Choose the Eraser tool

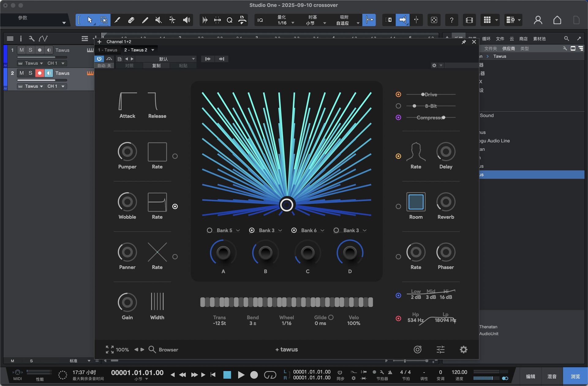tap(131, 20)
